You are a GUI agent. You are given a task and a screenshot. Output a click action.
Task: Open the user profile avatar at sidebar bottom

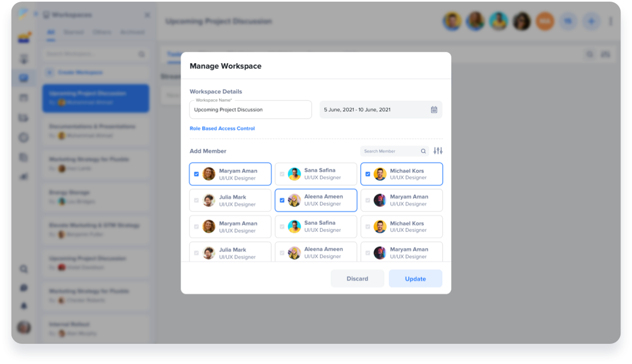[24, 327]
